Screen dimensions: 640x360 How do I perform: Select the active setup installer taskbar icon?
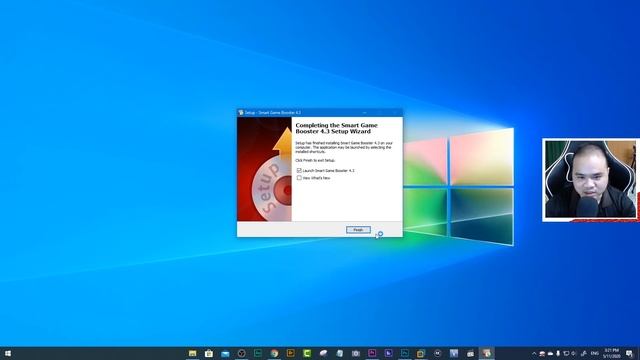tap(486, 353)
